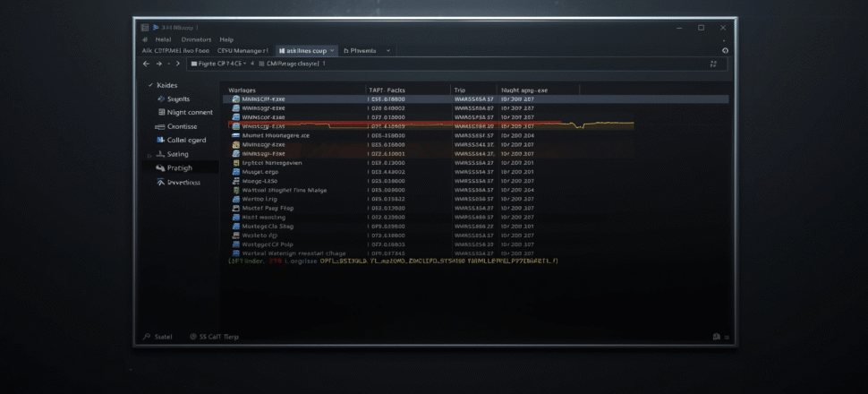The image size is (868, 394).
Task: Switch to the CEPU Menanger tab
Action: [x=243, y=50]
